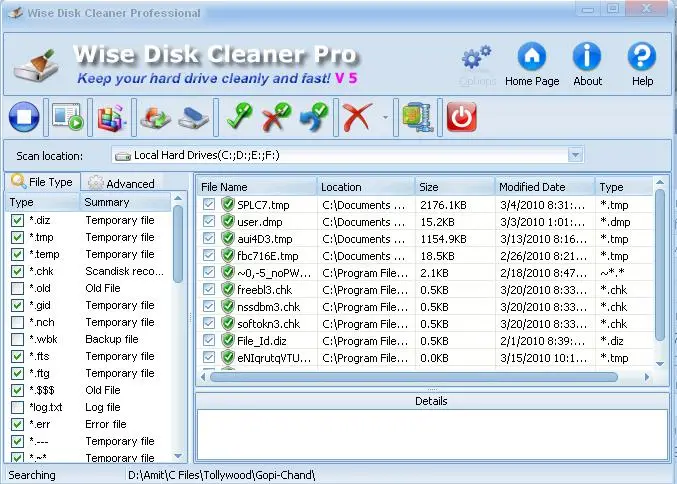The width and height of the screenshot is (677, 484).
Task: Click the shield icon beside softokn3.chk
Action: point(228,323)
